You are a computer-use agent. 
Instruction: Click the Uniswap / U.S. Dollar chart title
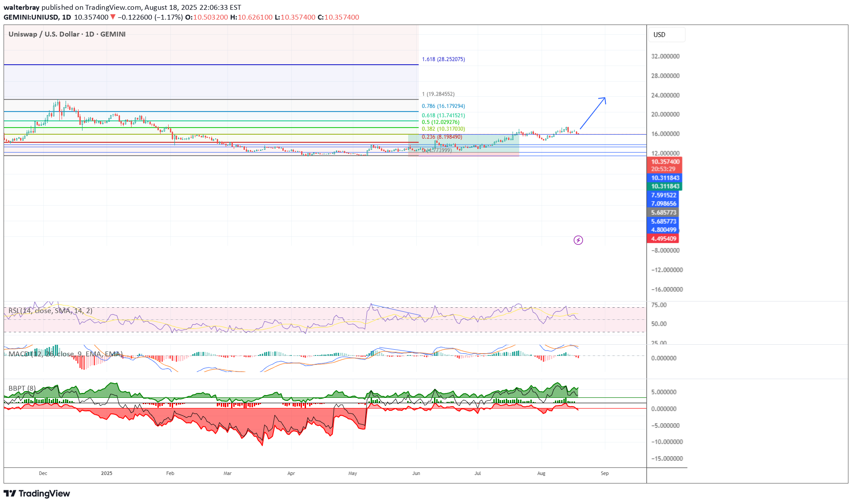[67, 34]
